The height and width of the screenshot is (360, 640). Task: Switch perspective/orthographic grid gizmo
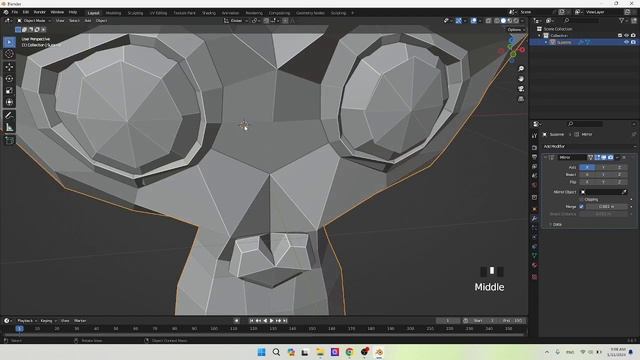(521, 99)
